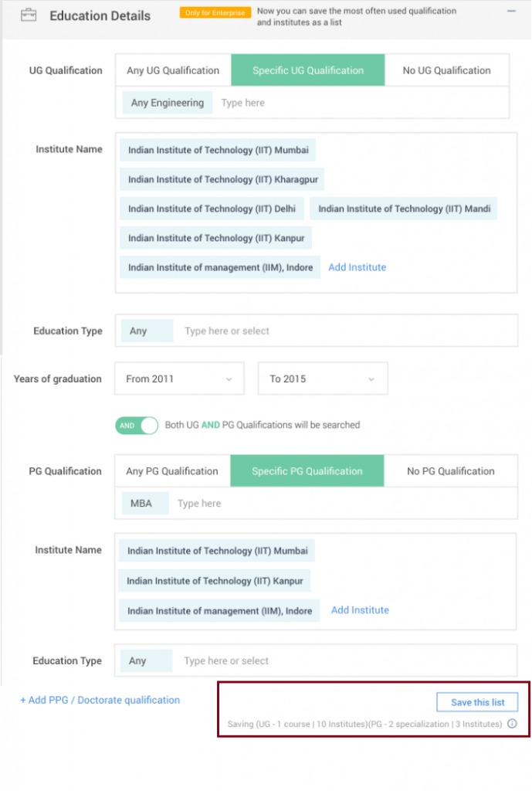Viewport: 532px width, 791px height.
Task: Click the Only for Enterprise badge
Action: click(215, 12)
